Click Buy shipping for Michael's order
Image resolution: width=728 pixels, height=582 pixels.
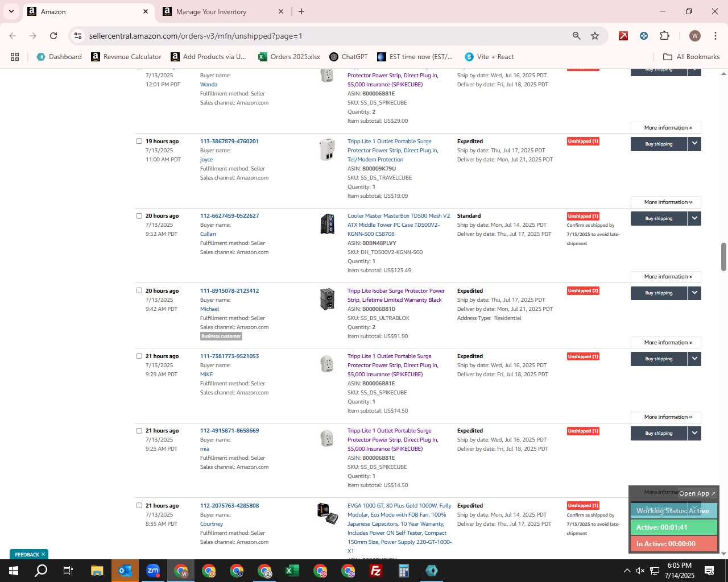[x=659, y=293]
